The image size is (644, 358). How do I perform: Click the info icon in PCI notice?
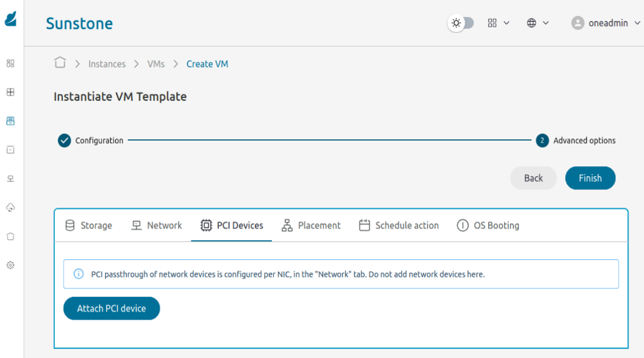click(78, 274)
